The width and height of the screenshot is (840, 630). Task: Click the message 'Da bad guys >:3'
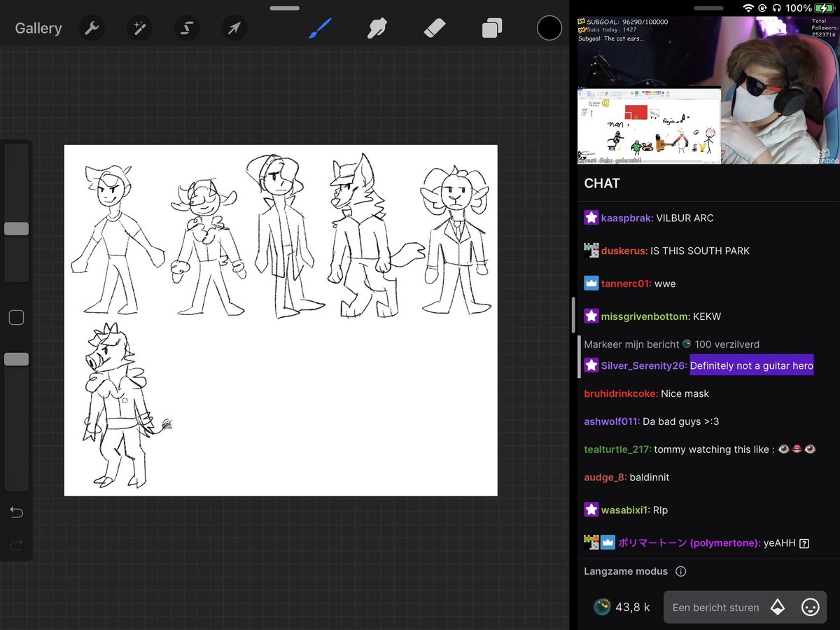click(x=681, y=422)
